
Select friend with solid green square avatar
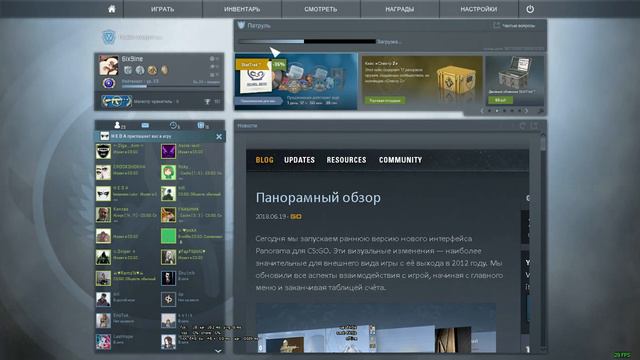click(x=168, y=236)
